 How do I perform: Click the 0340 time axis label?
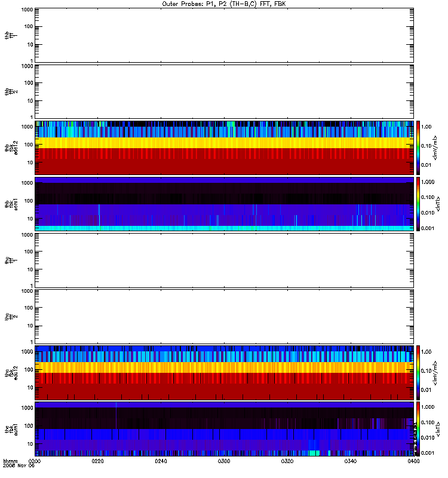351,461
